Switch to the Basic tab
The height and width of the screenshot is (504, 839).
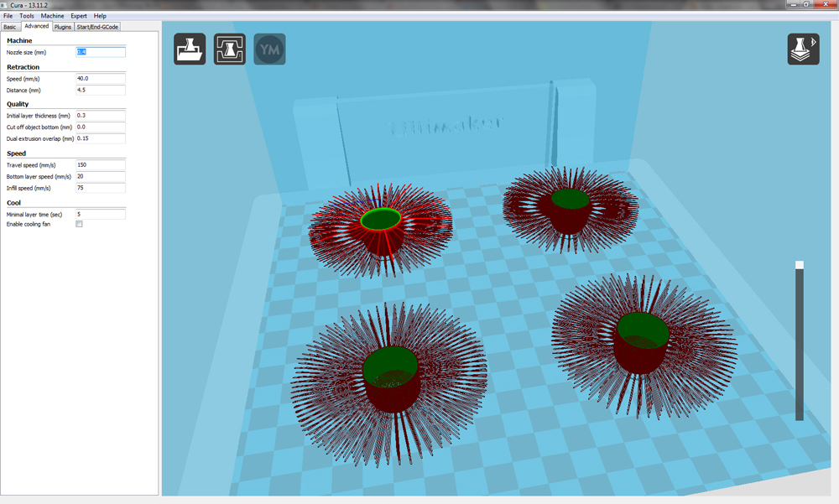coord(10,27)
